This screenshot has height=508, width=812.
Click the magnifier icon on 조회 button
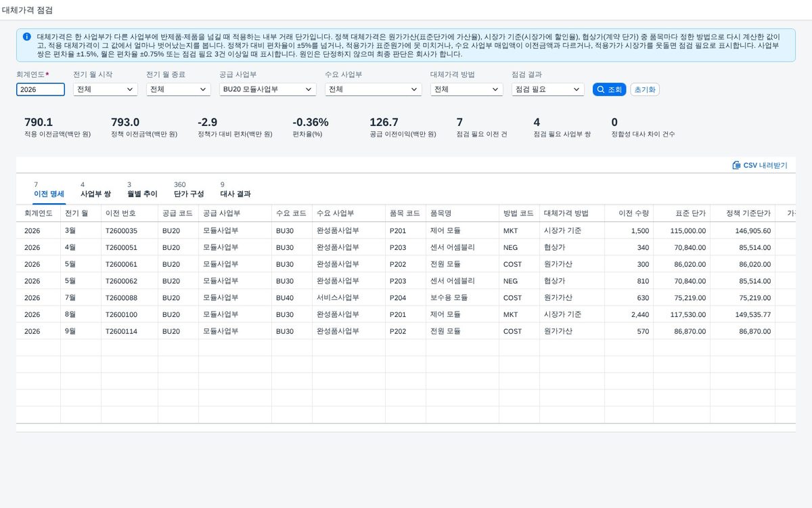600,89
